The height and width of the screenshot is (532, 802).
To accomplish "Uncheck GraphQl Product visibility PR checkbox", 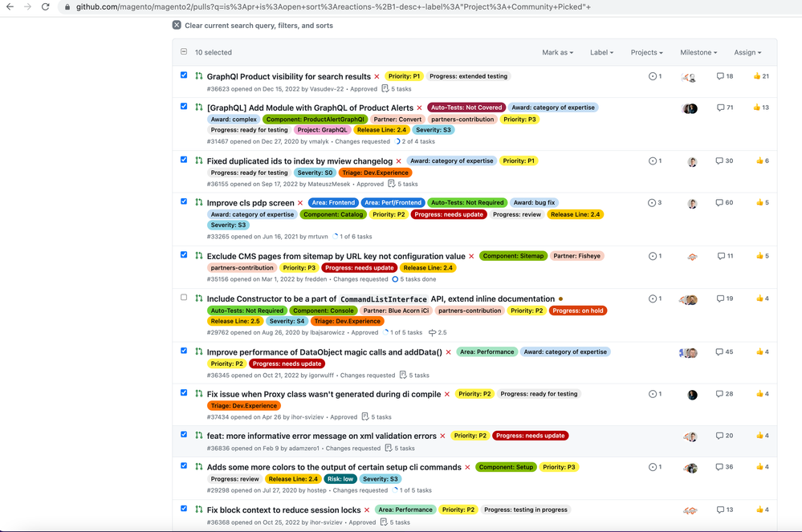I will tap(184, 75).
